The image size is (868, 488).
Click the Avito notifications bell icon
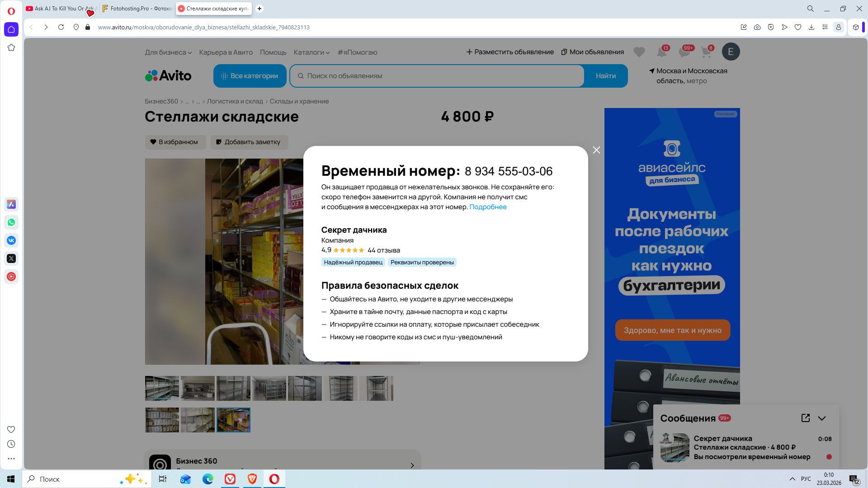click(661, 52)
